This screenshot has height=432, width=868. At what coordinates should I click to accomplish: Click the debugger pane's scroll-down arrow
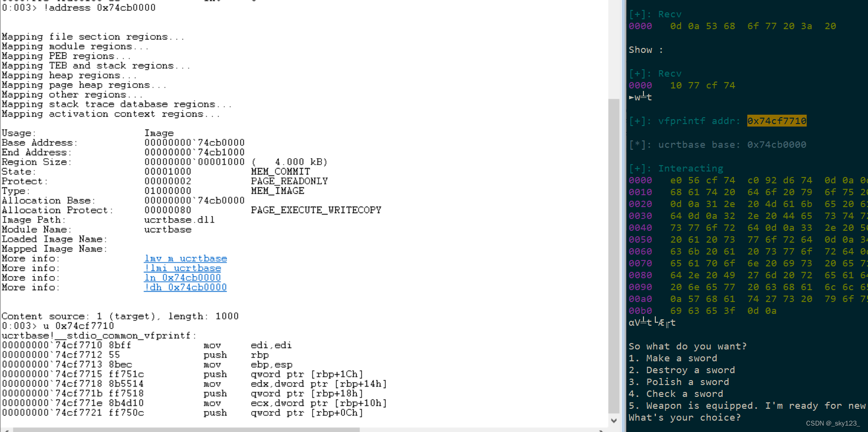coord(614,421)
